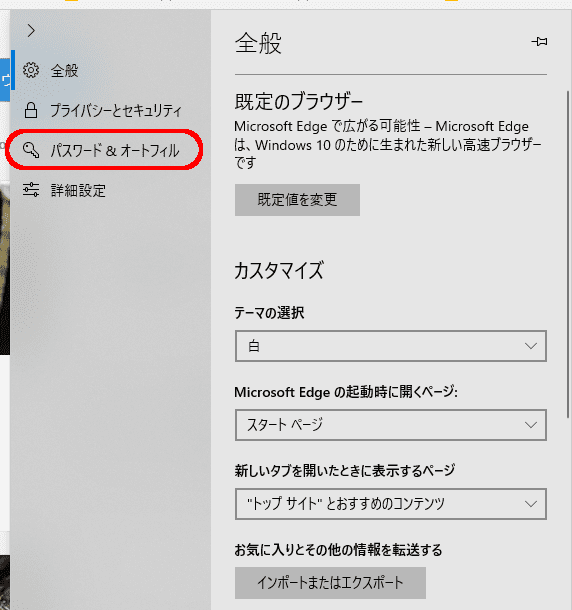Click the インポートまたはエクスポート button
The width and height of the screenshot is (572, 610).
[330, 583]
